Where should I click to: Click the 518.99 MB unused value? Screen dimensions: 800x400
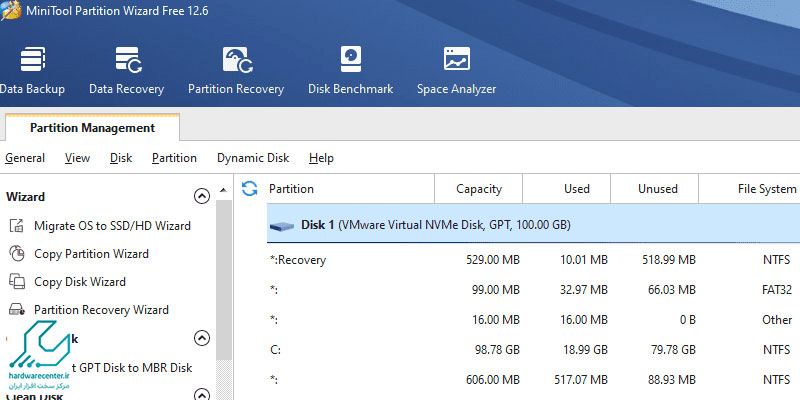669,260
